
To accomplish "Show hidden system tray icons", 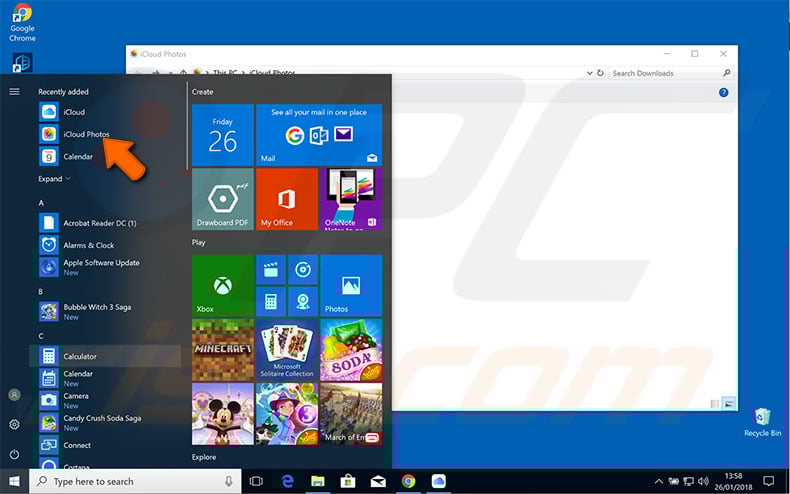I will [x=659, y=481].
